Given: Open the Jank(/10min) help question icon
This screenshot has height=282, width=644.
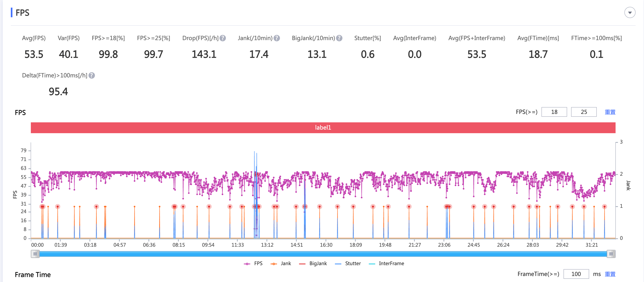Looking at the screenshot, I should (x=277, y=38).
